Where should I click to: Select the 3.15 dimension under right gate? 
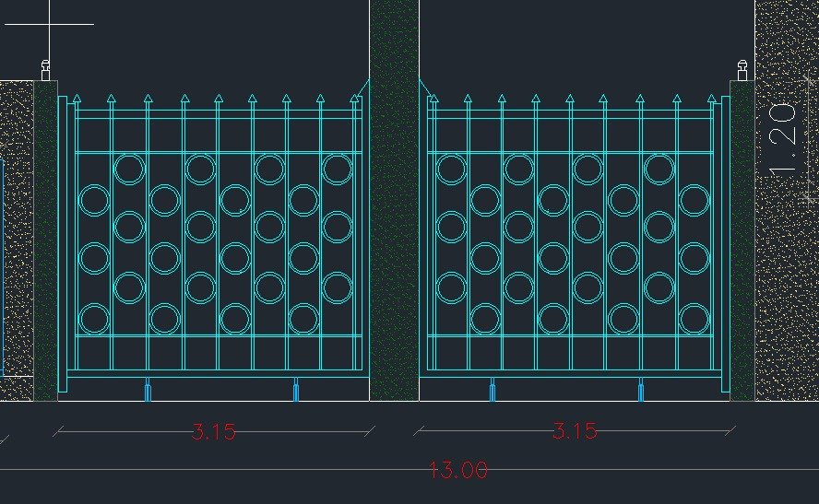tap(575, 430)
